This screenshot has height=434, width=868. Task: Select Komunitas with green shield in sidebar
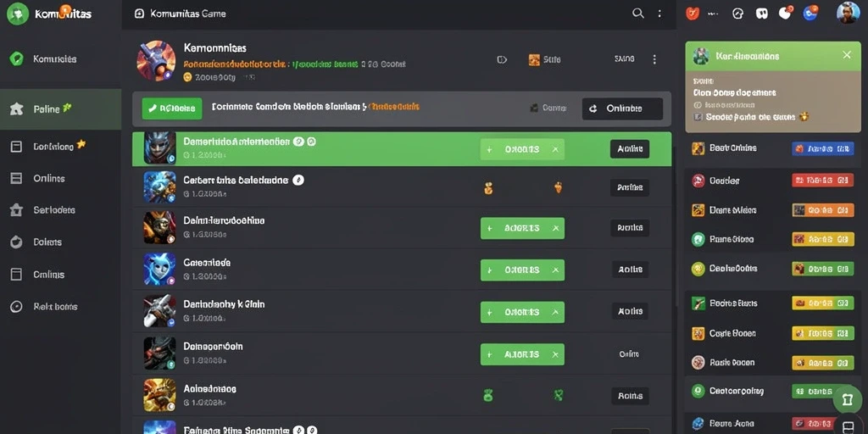point(61,58)
